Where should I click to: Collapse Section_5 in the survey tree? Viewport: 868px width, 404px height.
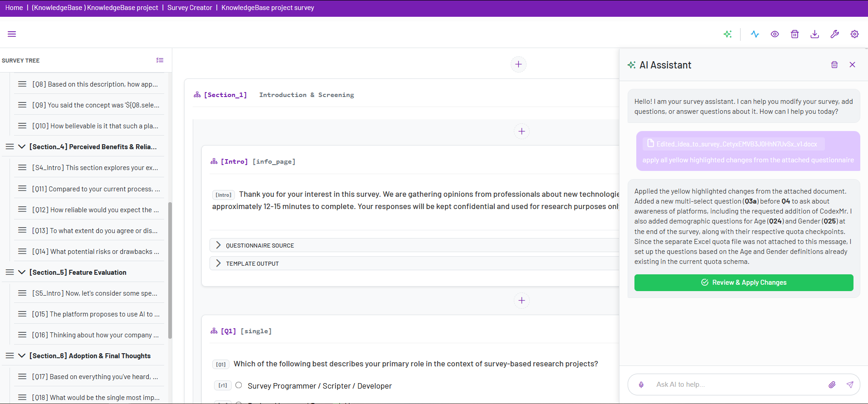(22, 272)
